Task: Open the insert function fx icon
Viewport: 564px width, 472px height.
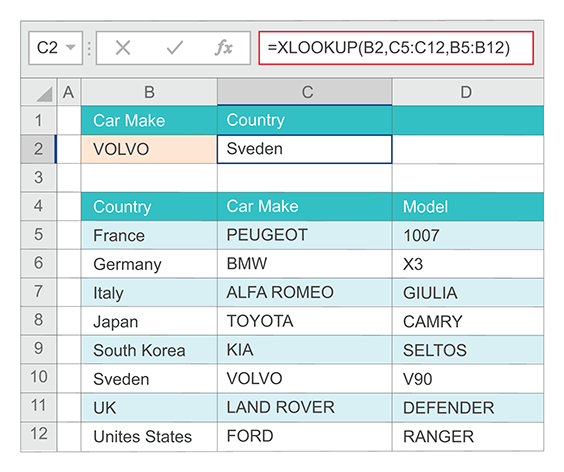Action: 224,48
